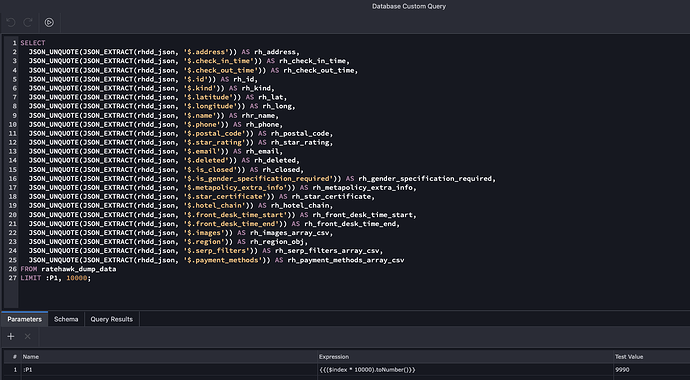Click the LIMIT :P1, 10000 line

pyautogui.click(x=55, y=278)
